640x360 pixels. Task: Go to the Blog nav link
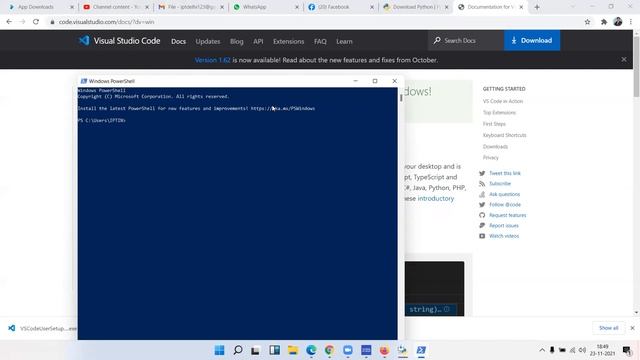point(237,41)
